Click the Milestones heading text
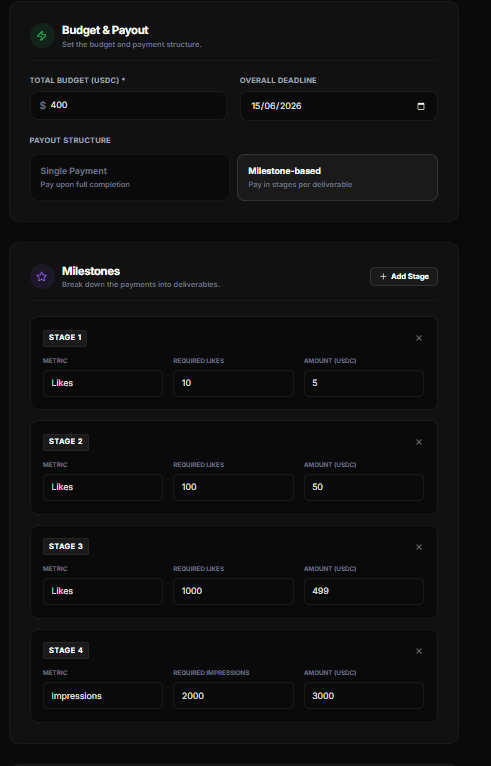This screenshot has height=766, width=491. [x=91, y=271]
